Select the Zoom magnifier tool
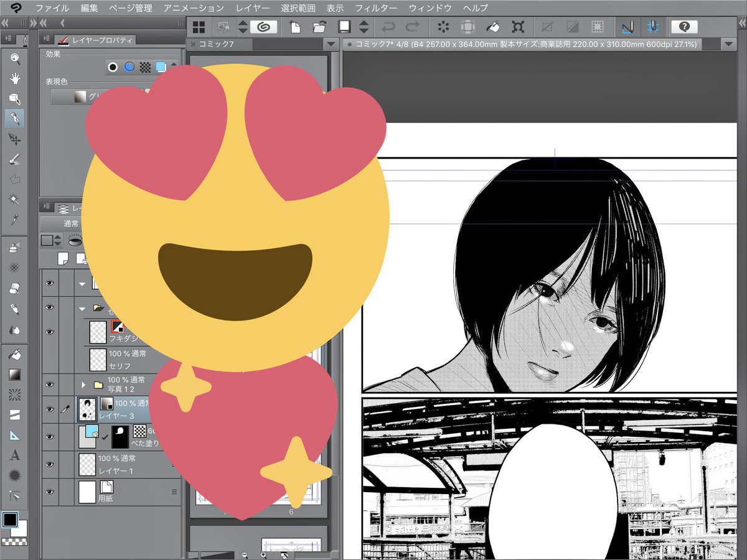The width and height of the screenshot is (747, 560). [15, 58]
